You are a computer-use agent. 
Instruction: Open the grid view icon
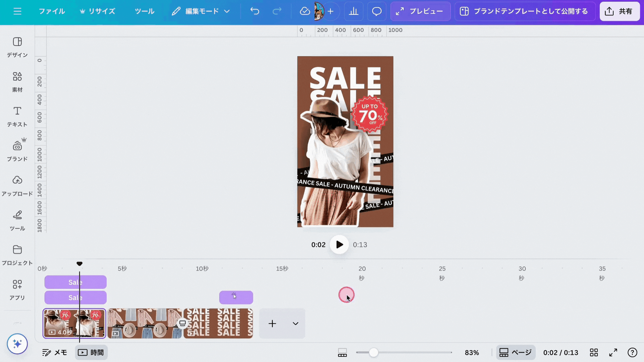tap(594, 352)
